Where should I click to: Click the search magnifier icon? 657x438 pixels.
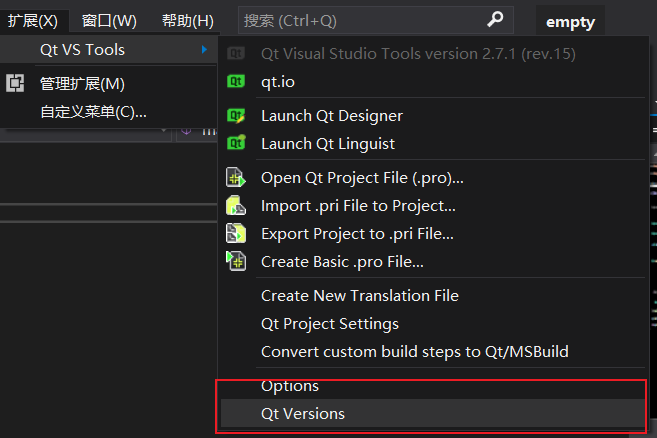pyautogui.click(x=495, y=19)
